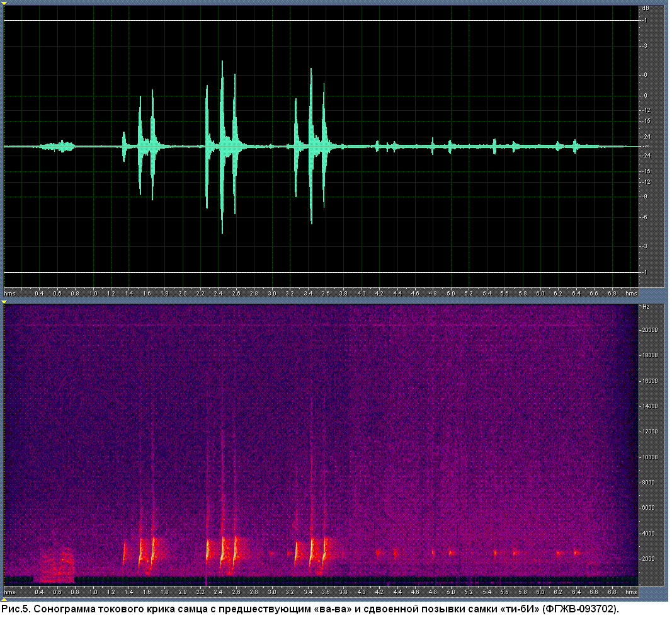Click the yellow cursor marker above the spectrogram
This screenshot has height=630, width=672.
pos(4,302)
